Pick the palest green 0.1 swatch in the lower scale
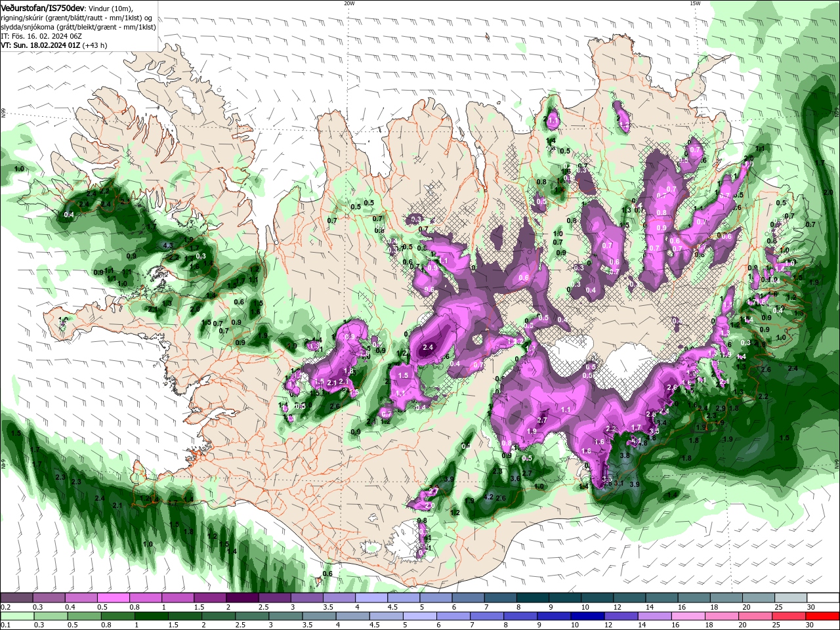840x630 pixels. pyautogui.click(x=17, y=616)
